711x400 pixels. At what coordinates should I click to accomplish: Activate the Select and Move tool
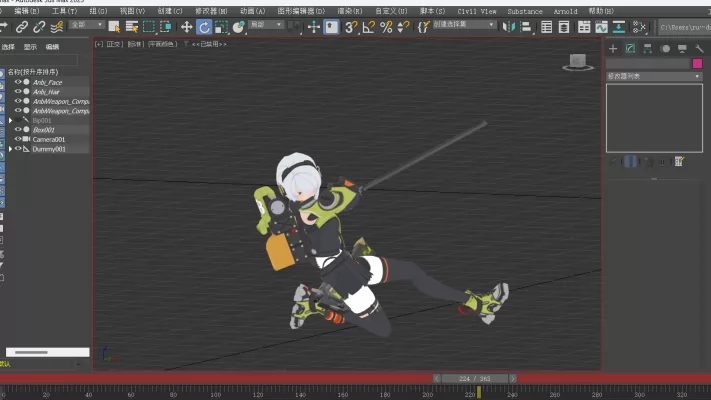(x=186, y=27)
